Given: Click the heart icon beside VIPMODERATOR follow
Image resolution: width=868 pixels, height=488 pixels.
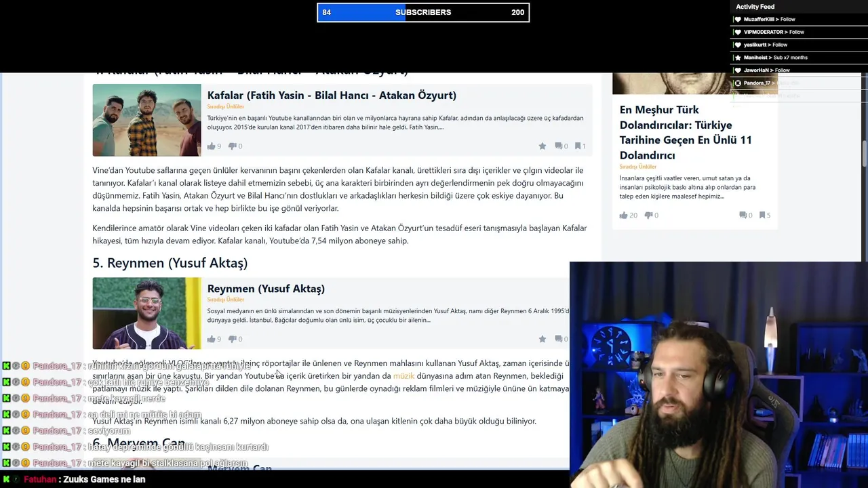Looking at the screenshot, I should [738, 32].
